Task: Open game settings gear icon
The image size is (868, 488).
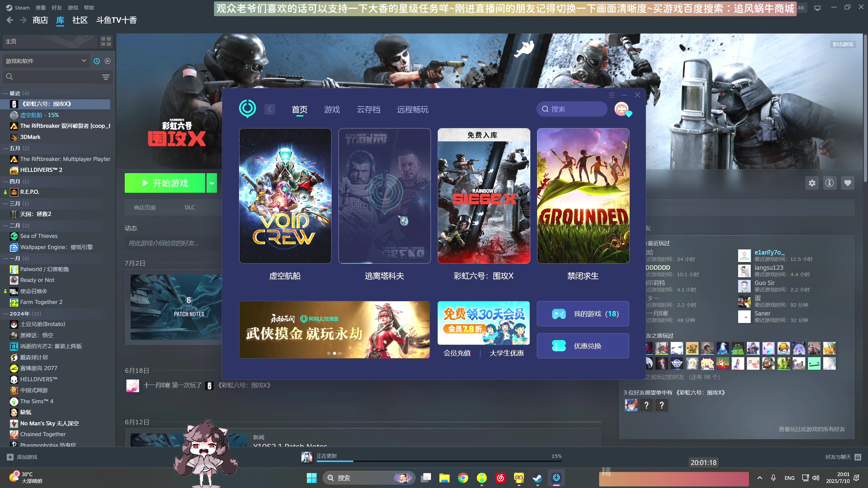Action: click(812, 183)
